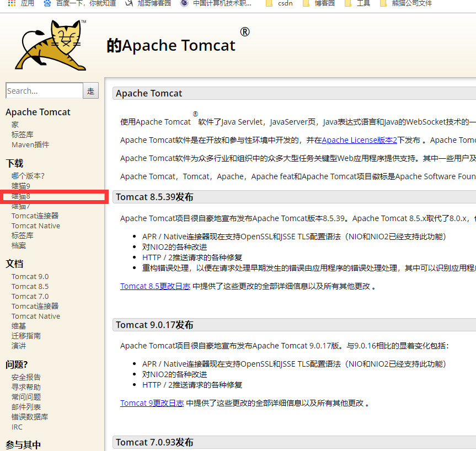
Task: Open the 家 home link
Action: coord(15,125)
